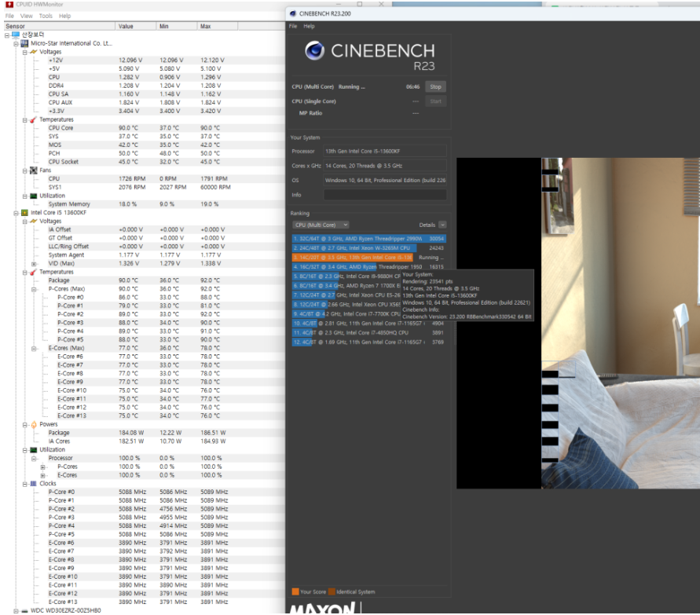The width and height of the screenshot is (700, 615).
Task: Select the Intel Xeon W-3265M ranking row
Action: (368, 248)
